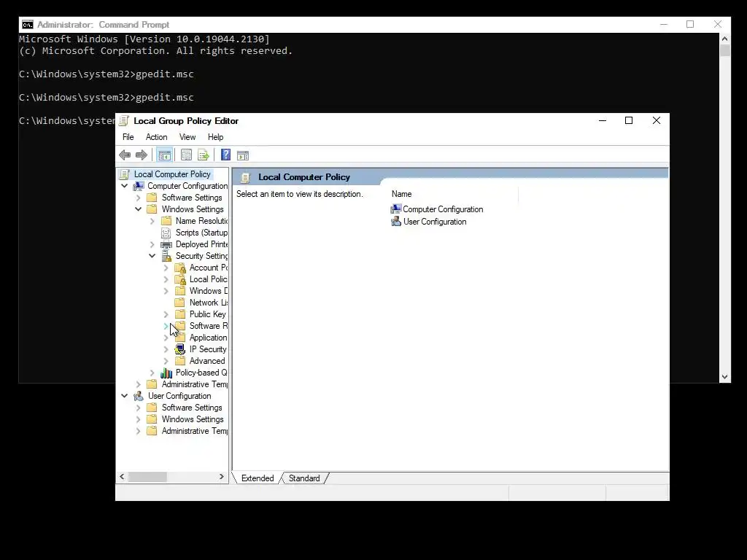Click Command Prompt scroll up arrow
This screenshot has height=560, width=747.
724,39
